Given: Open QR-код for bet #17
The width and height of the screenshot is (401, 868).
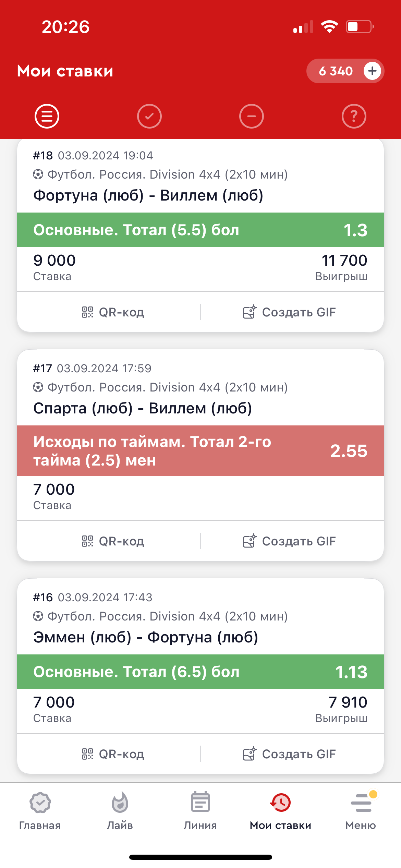Looking at the screenshot, I should tap(113, 541).
